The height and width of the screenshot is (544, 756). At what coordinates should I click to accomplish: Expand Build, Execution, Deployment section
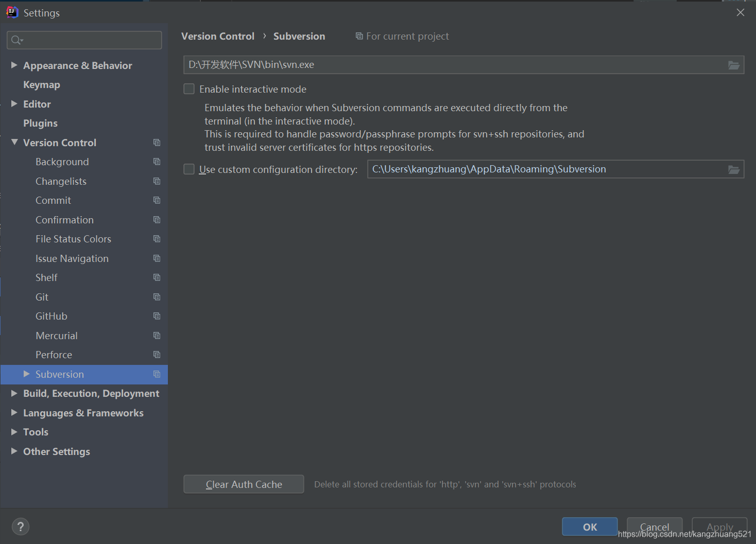point(14,393)
